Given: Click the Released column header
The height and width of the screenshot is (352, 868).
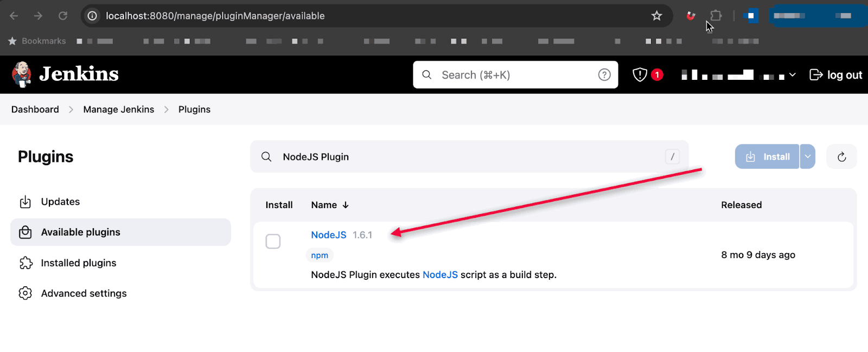Looking at the screenshot, I should [741, 205].
